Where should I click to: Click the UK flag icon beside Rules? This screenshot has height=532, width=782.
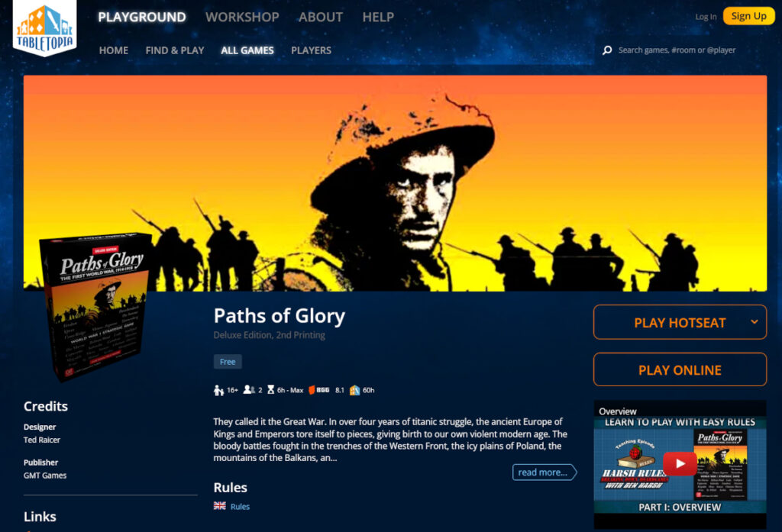tap(219, 505)
